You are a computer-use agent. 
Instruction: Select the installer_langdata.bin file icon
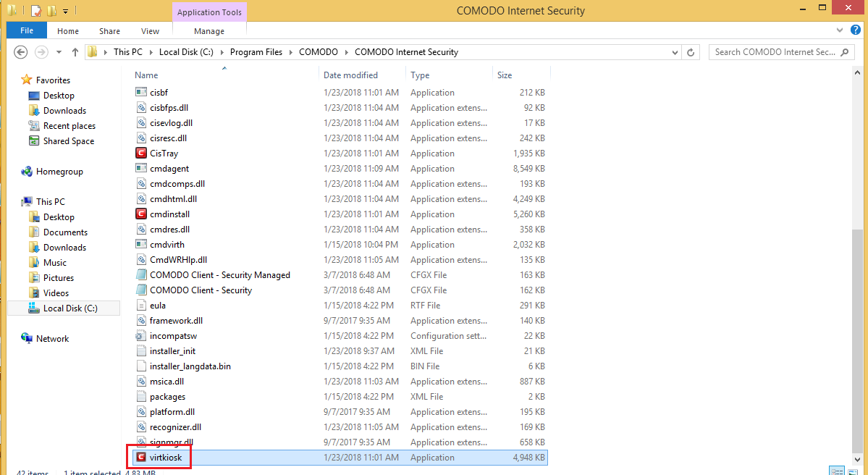pyautogui.click(x=140, y=366)
